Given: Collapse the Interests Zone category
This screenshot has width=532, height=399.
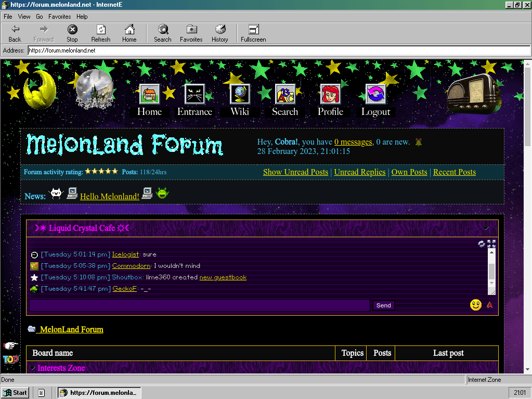Looking at the screenshot, I should coord(33,368).
